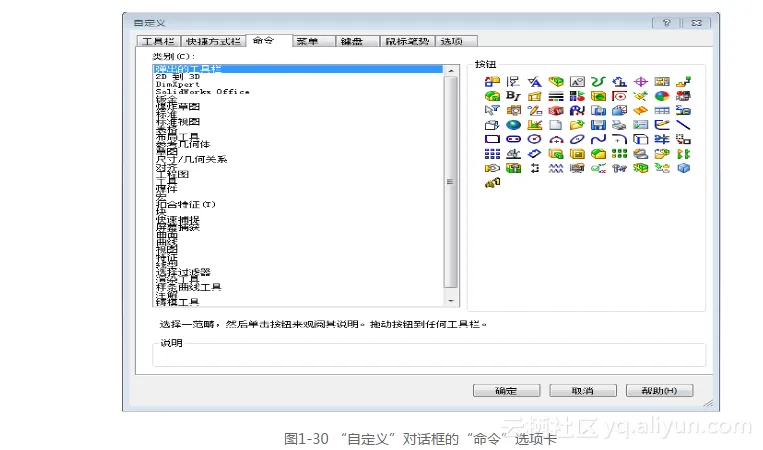This screenshot has width=763, height=450.
Task: Select the 扣合特征 (T) category
Action: click(185, 204)
